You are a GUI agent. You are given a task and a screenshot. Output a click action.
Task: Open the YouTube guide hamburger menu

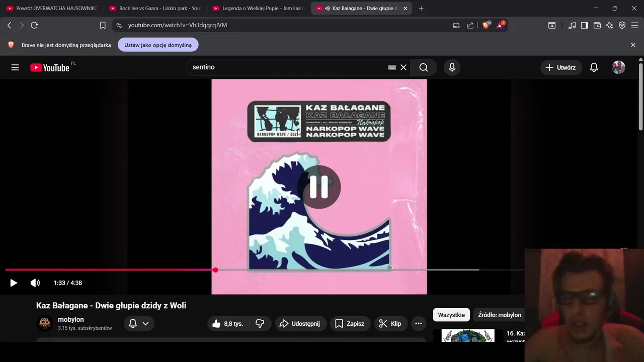[x=15, y=67]
